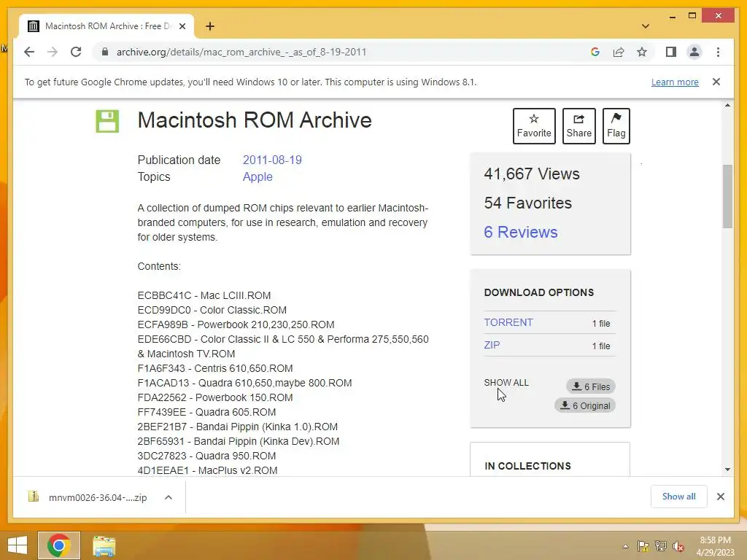Expand the download item options chevron
747x560 pixels.
pyautogui.click(x=169, y=497)
